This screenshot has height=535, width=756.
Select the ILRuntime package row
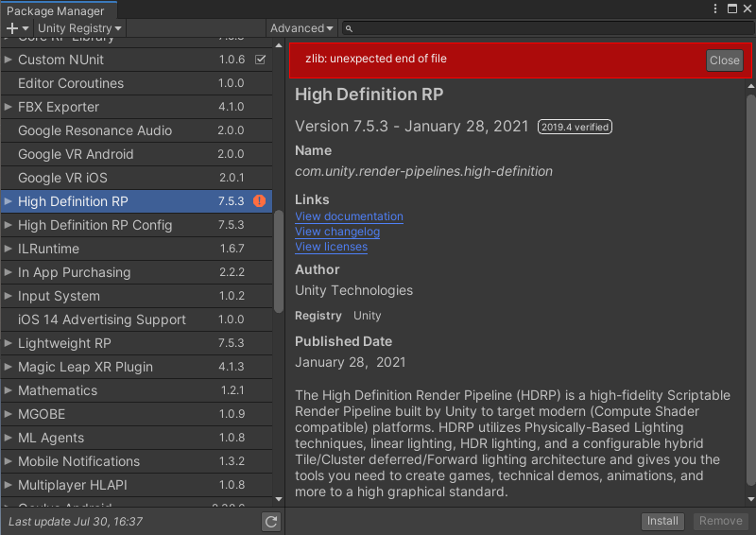tap(136, 249)
